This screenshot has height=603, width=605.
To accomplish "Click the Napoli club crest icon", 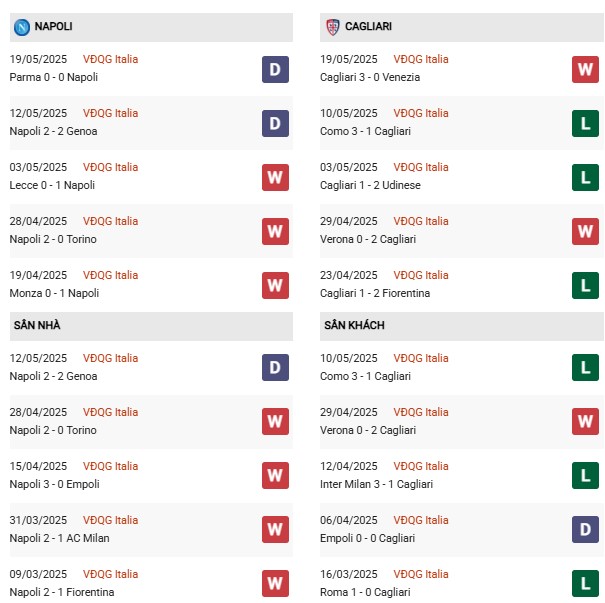I will (22, 27).
